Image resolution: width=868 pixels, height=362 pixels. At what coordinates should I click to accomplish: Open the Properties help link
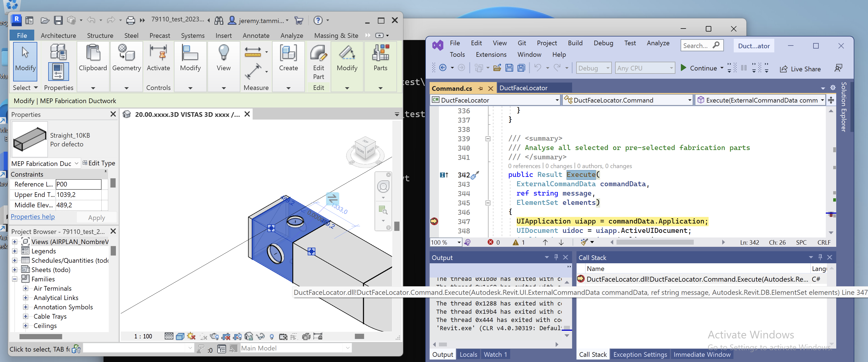click(x=33, y=216)
